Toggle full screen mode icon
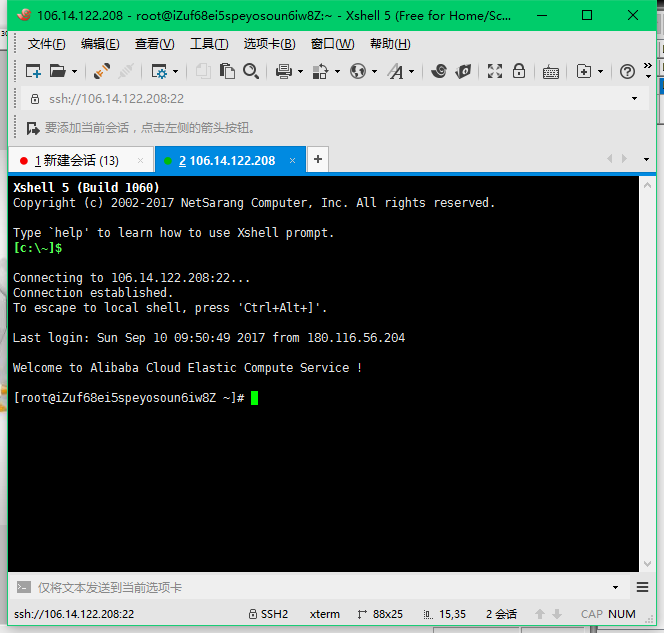The width and height of the screenshot is (664, 633). pos(495,71)
